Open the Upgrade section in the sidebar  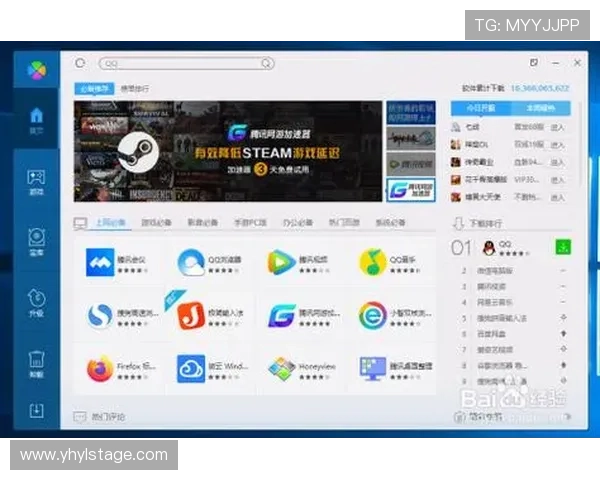pos(36,302)
